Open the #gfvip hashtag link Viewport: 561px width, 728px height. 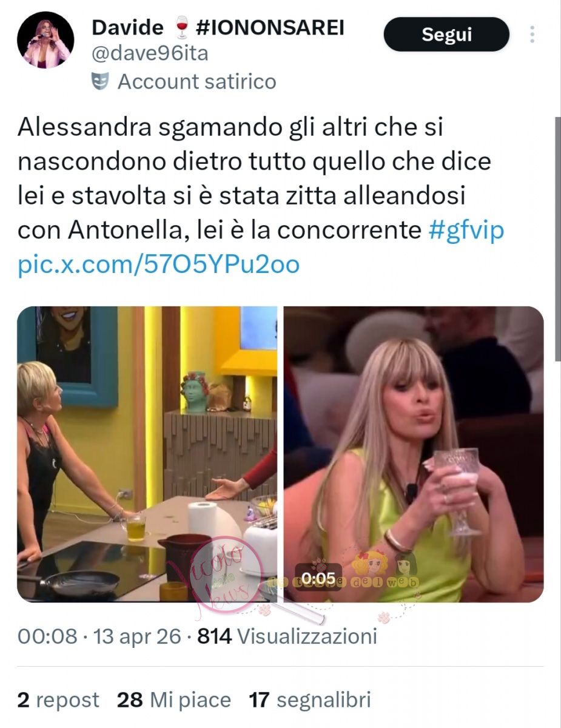pyautogui.click(x=466, y=231)
